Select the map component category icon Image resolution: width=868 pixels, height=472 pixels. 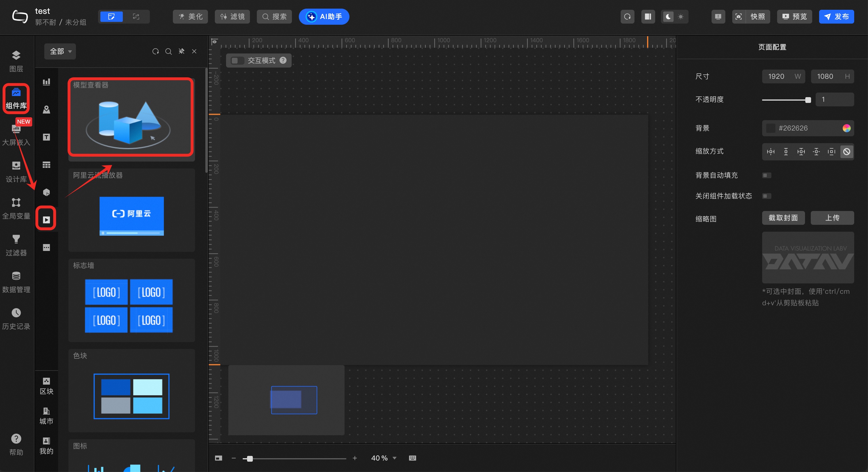coord(47,110)
